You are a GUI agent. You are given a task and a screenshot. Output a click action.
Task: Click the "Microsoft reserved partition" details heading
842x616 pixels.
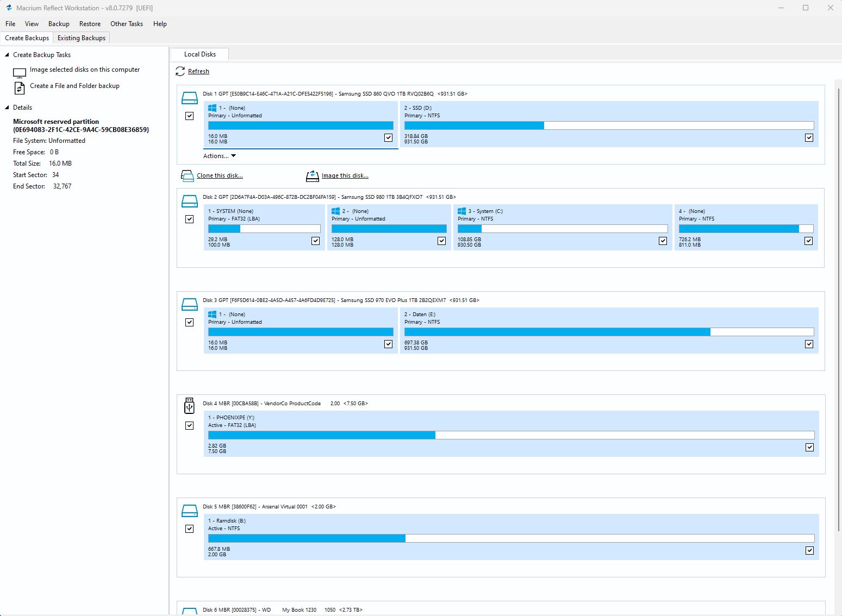(x=56, y=122)
